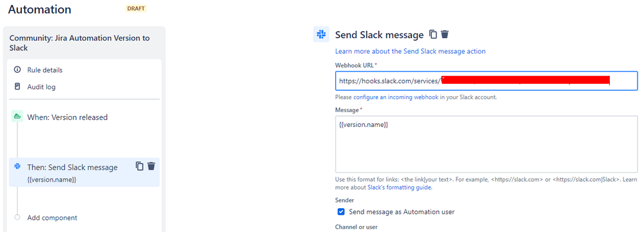Click the Send Slack message heading text

pyautogui.click(x=379, y=35)
